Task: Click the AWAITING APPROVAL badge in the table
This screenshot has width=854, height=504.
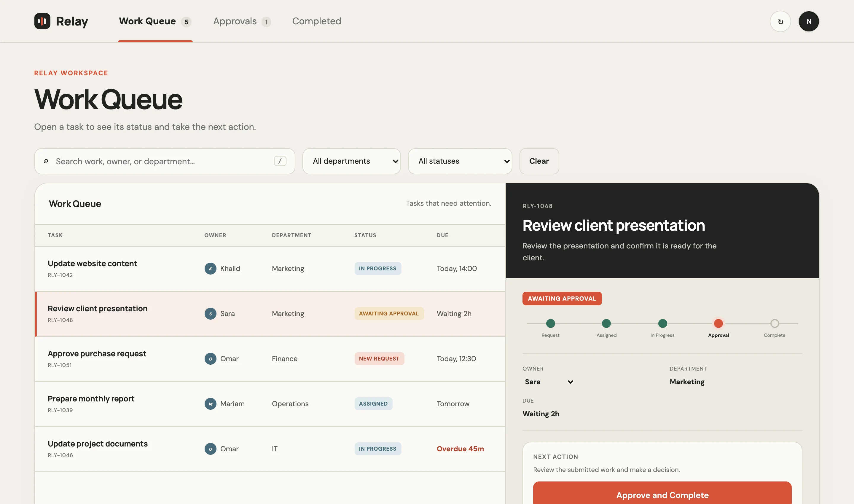Action: coord(389,314)
